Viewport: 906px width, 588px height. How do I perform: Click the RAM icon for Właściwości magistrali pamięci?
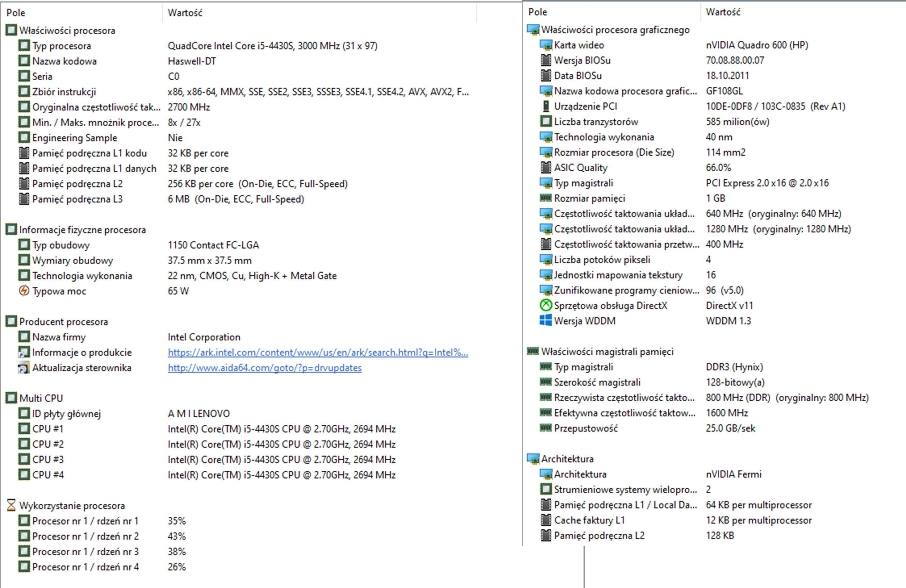point(533,351)
